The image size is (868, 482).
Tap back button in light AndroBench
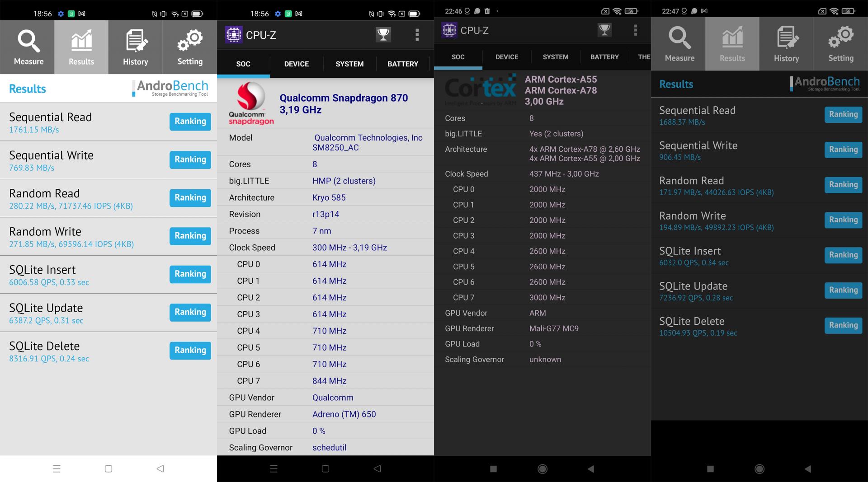[160, 469]
